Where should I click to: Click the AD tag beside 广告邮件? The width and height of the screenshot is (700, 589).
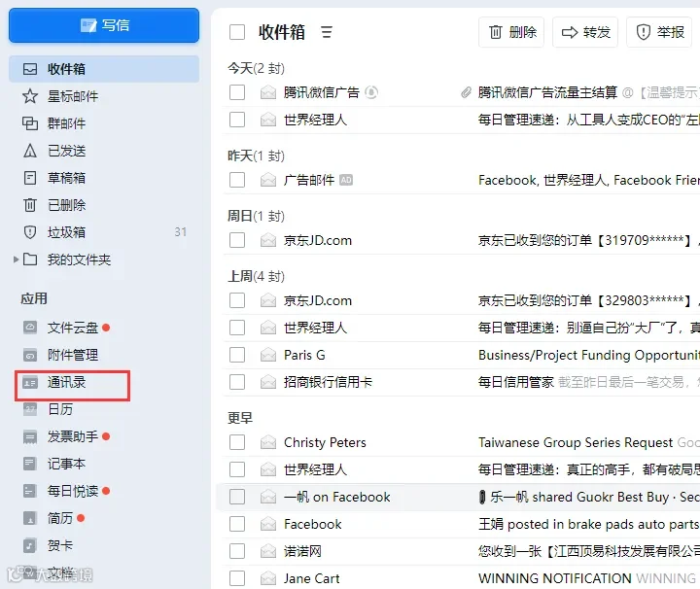point(346,180)
